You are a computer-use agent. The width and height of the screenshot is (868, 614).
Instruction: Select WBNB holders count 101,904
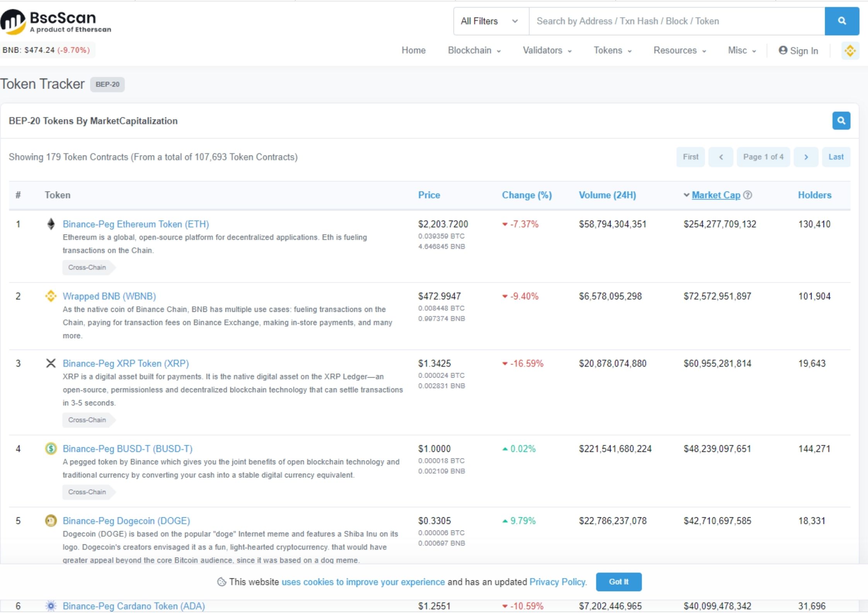click(814, 296)
